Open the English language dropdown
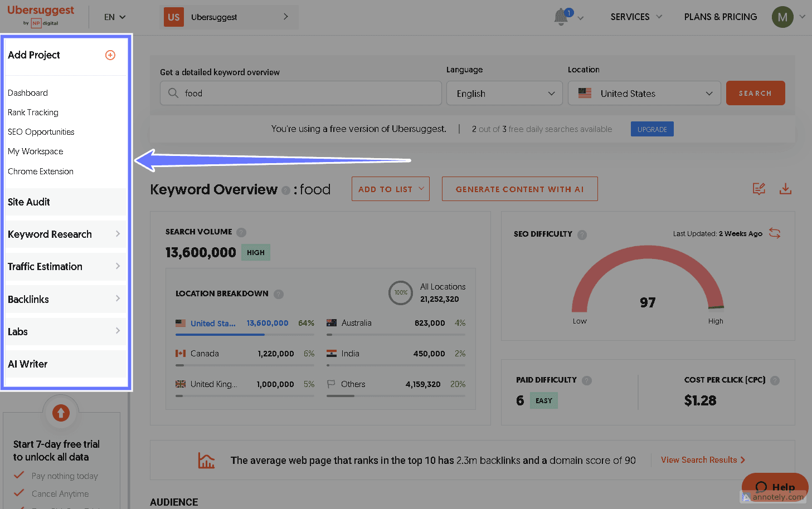This screenshot has height=509, width=812. (504, 93)
